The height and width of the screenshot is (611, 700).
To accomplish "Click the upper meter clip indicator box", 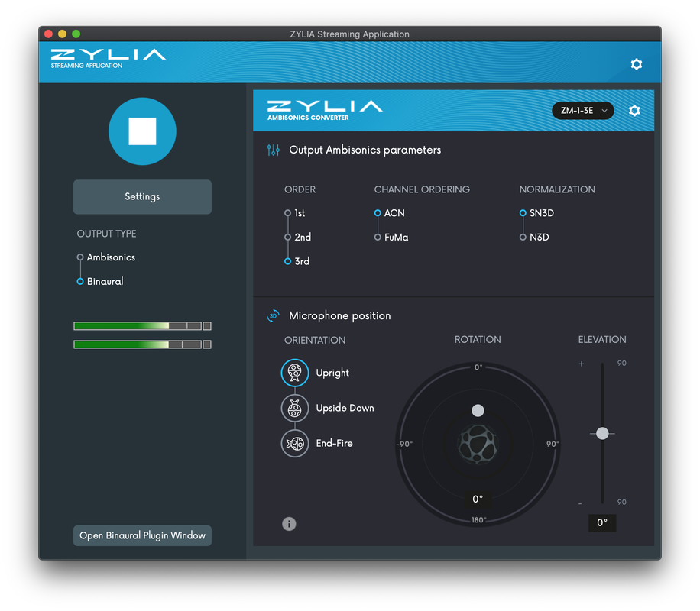I will click(x=207, y=326).
